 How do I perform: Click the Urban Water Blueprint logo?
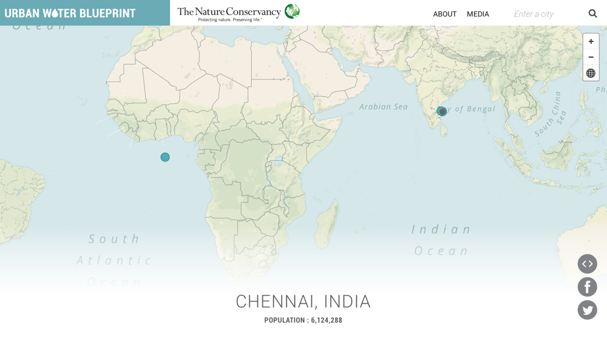pyautogui.click(x=70, y=13)
